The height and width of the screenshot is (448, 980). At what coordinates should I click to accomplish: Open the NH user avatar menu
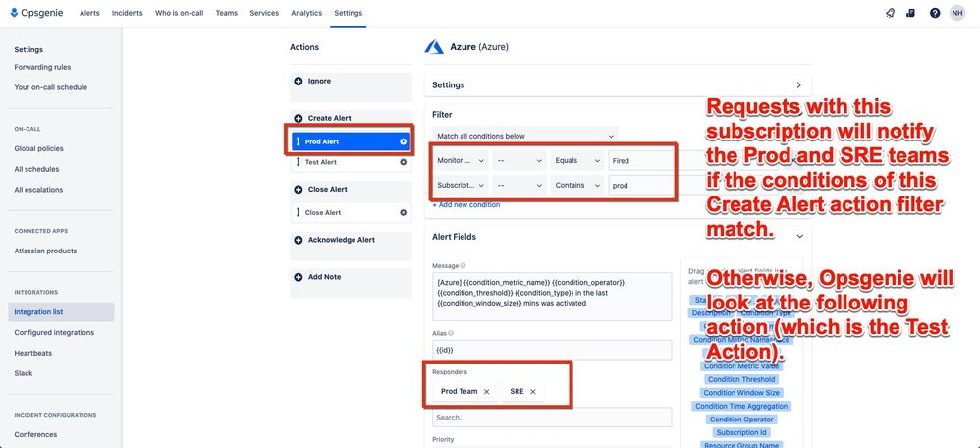956,13
